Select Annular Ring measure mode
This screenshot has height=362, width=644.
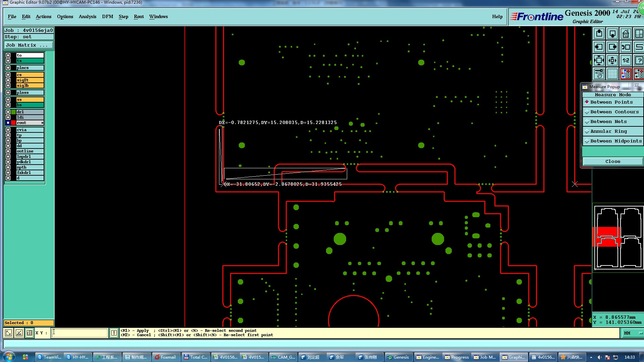608,131
